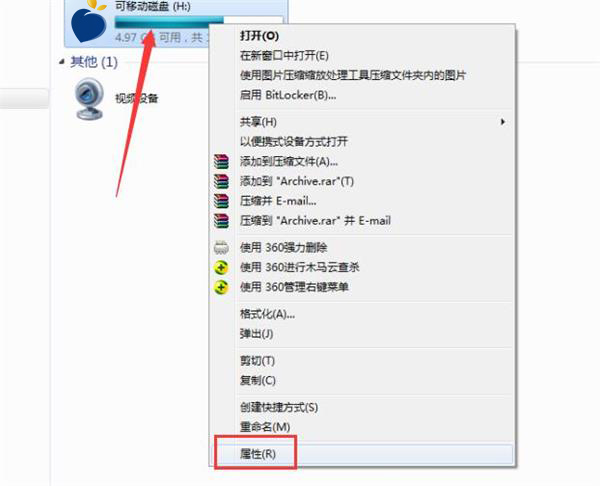Viewport: 600px width, 486px height.
Task: Click WinRAR icon beside 添加到 "Archive.rar"(T)
Action: (x=221, y=181)
